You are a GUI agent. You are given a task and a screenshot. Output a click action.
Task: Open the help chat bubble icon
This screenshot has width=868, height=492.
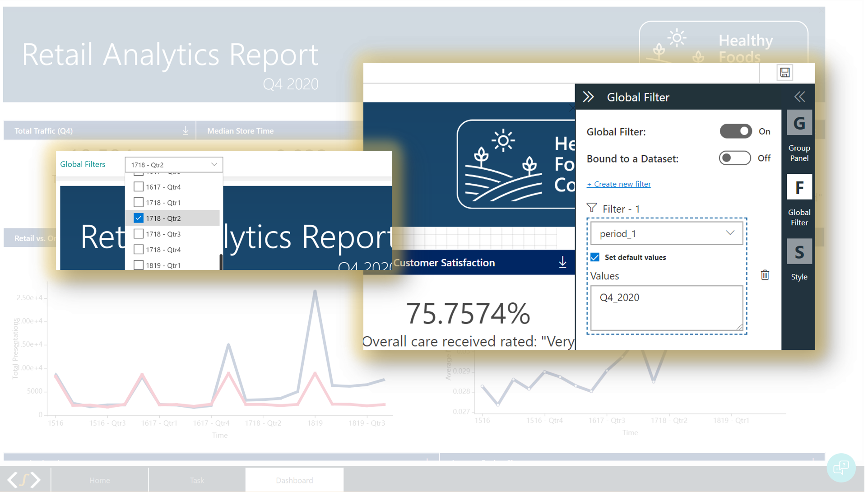(x=840, y=468)
